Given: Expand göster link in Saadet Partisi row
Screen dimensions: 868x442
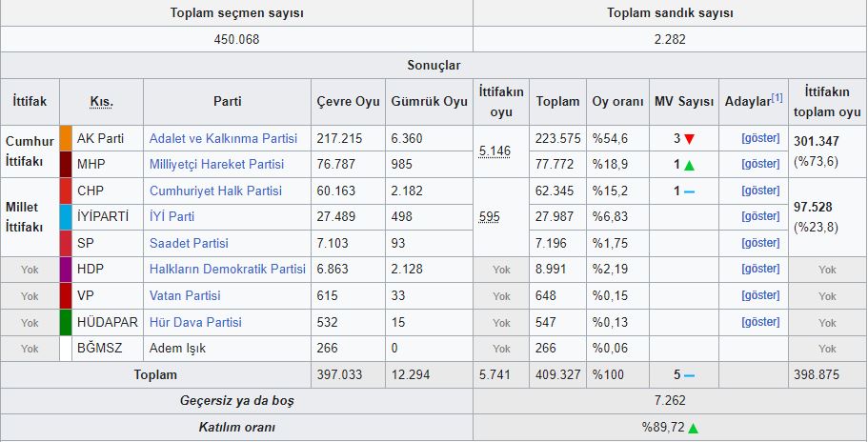Looking at the screenshot, I should click(x=760, y=243).
